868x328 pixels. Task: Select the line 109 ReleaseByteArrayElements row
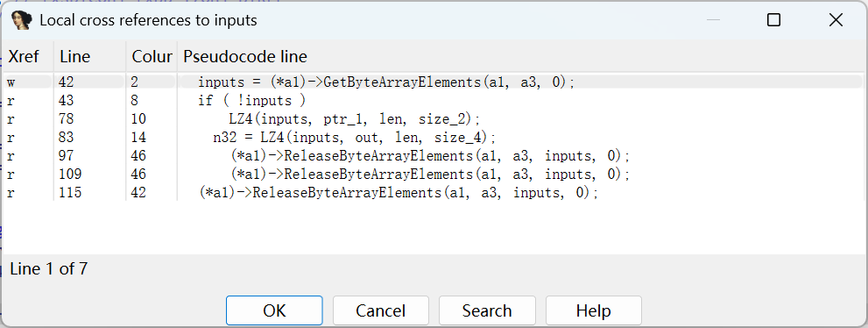coord(433,174)
